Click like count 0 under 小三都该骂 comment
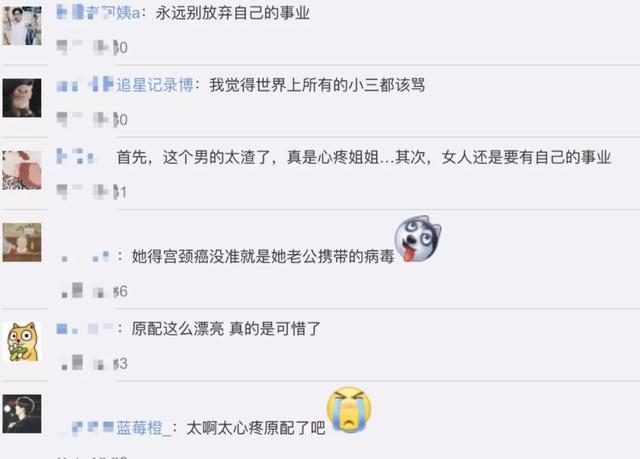The image size is (640, 459). point(121,120)
